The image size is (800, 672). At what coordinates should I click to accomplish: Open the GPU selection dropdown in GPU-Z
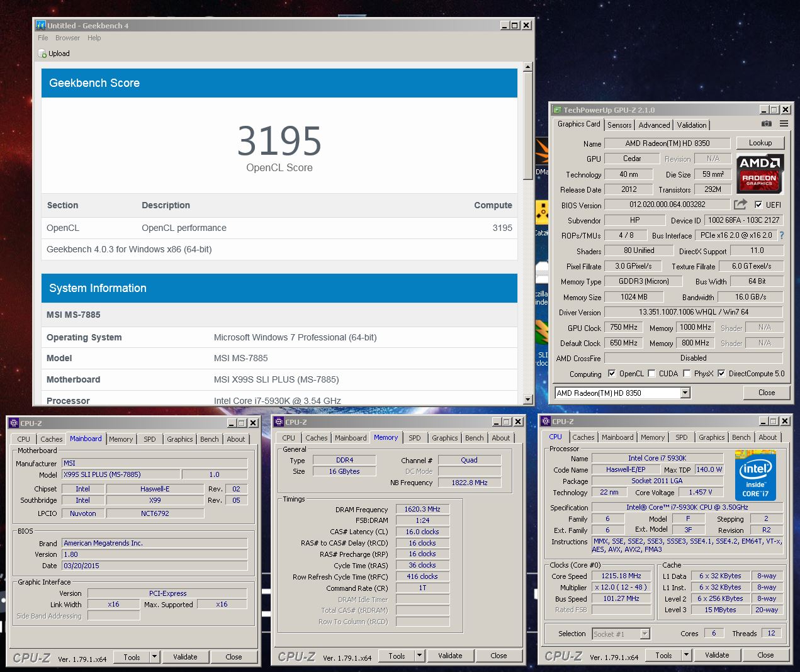[x=685, y=393]
